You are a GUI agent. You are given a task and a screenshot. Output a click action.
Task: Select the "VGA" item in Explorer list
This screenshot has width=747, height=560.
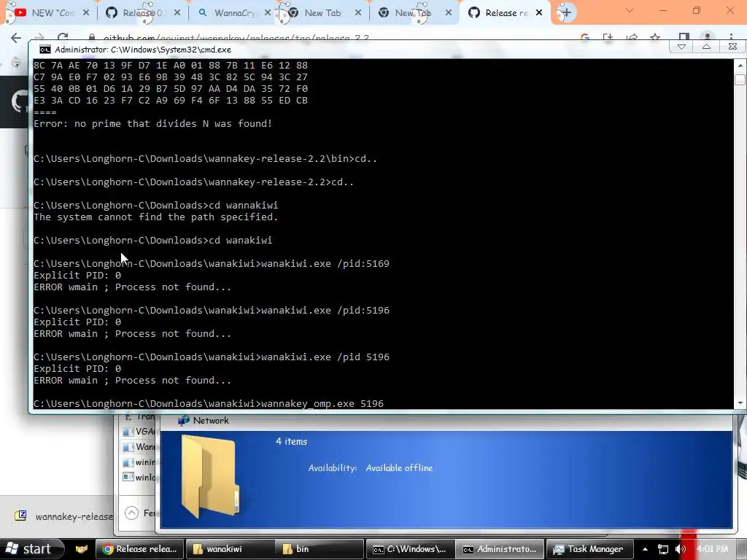139,432
